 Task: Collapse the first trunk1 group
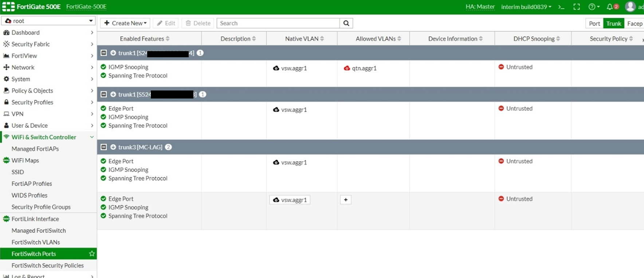(x=104, y=53)
